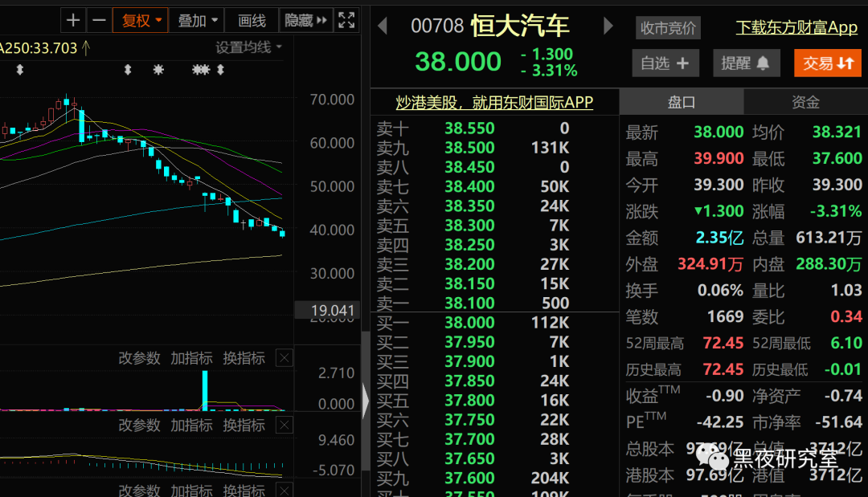Switch to the 盘口 tab
The image size is (868, 497).
pos(682,102)
